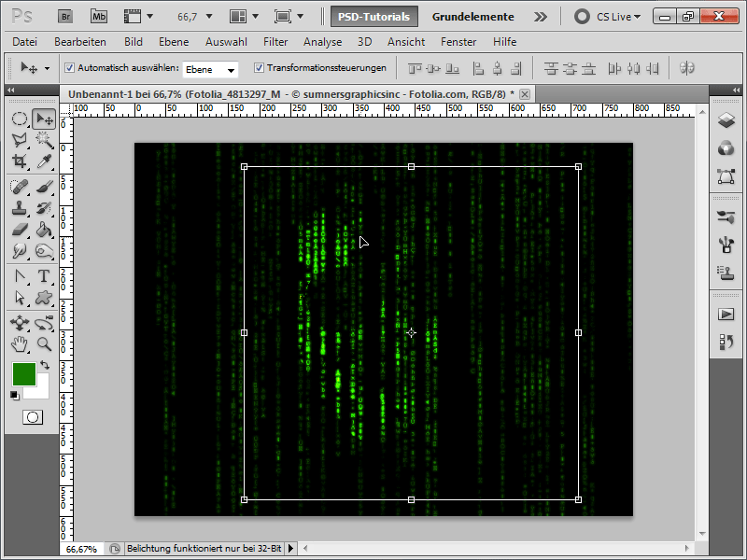Switch to Grundelemente workspace
747x560 pixels.
[473, 17]
